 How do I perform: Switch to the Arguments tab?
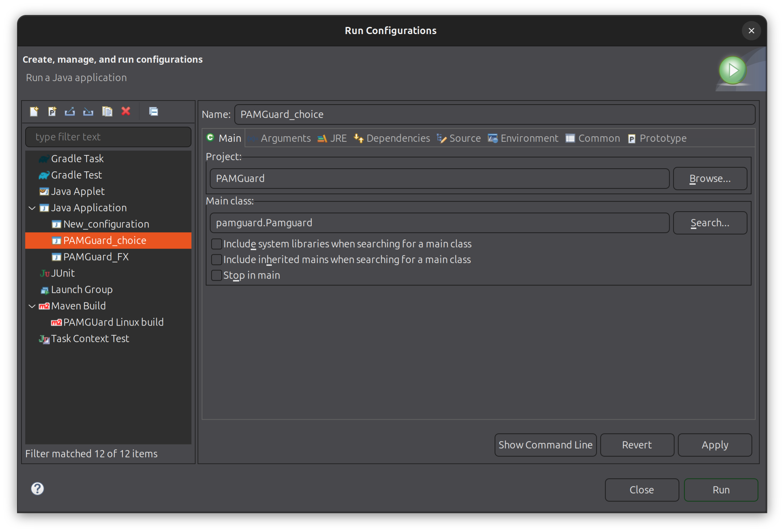coord(285,138)
